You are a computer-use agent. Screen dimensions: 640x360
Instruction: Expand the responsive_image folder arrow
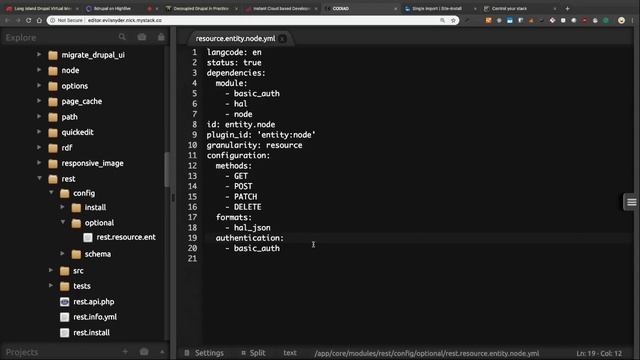coord(39,163)
